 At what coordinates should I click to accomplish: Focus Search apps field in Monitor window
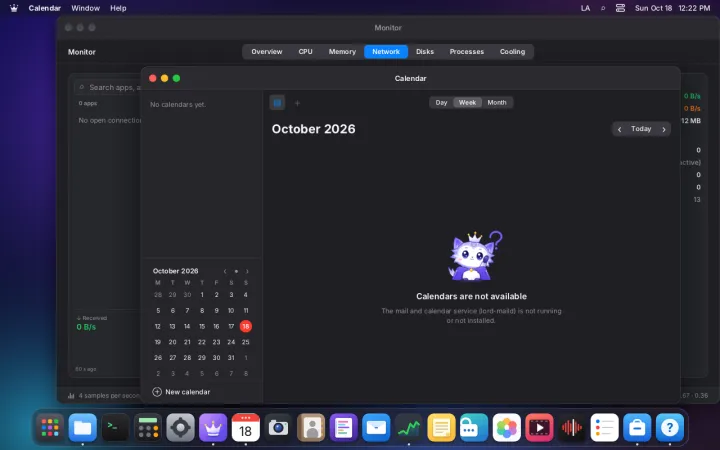[109, 87]
